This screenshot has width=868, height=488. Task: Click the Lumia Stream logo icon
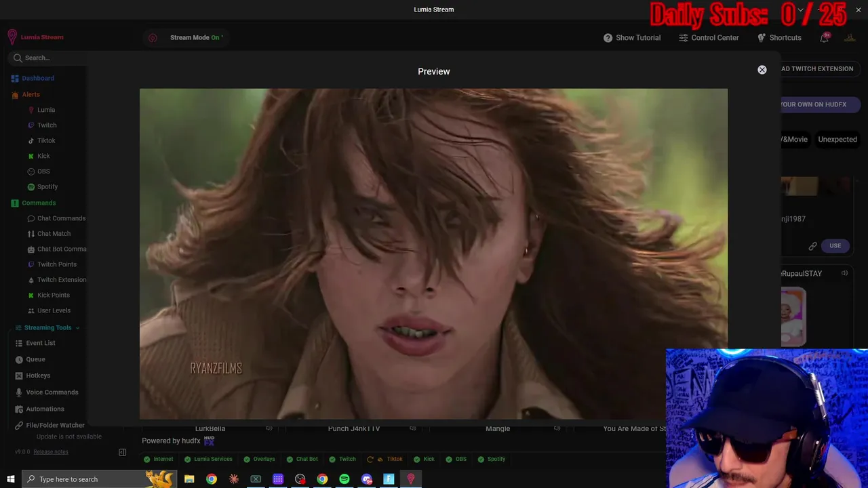tap(12, 37)
